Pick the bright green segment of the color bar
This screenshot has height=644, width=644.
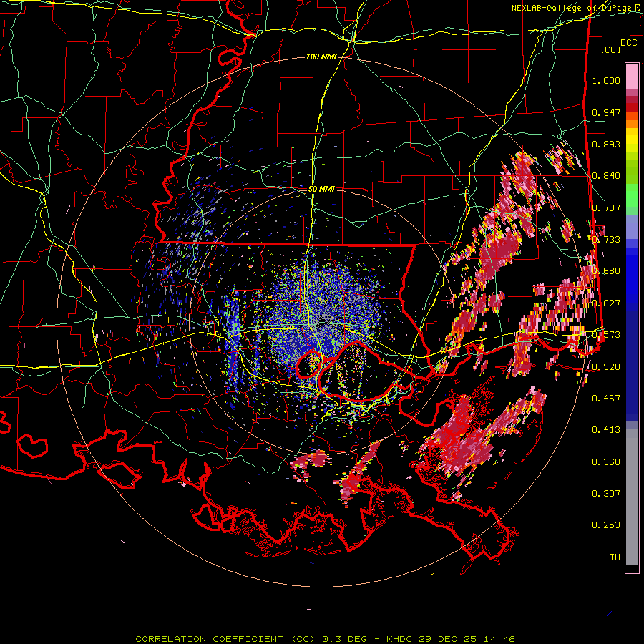pos(632,195)
